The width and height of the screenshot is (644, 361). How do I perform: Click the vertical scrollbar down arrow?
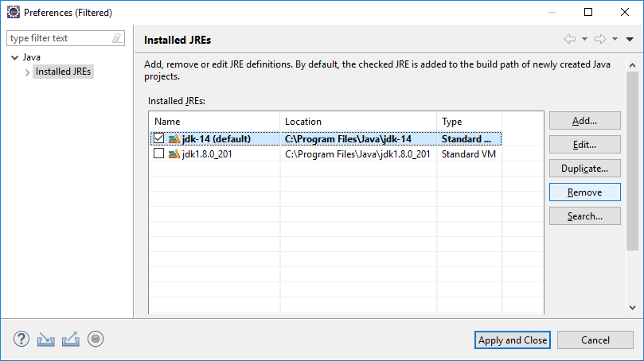point(633,307)
